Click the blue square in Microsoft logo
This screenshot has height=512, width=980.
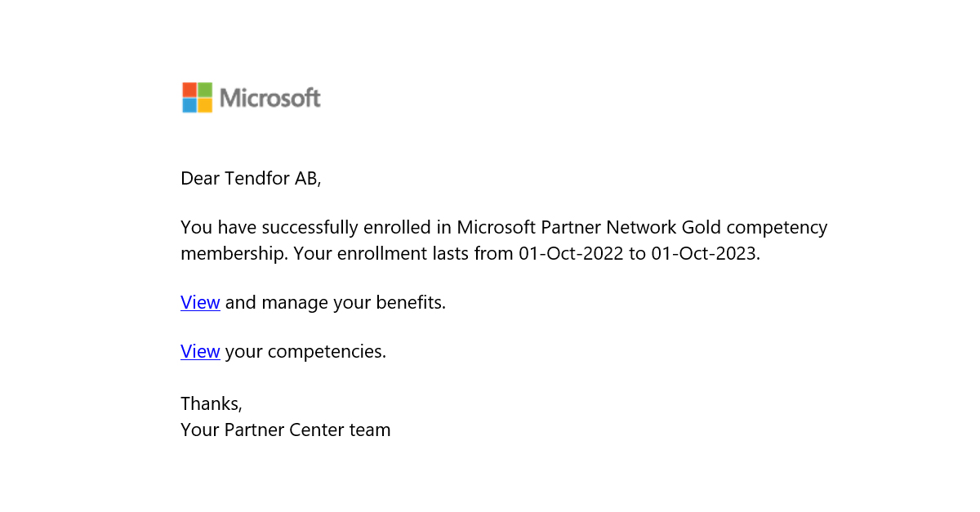[189, 105]
